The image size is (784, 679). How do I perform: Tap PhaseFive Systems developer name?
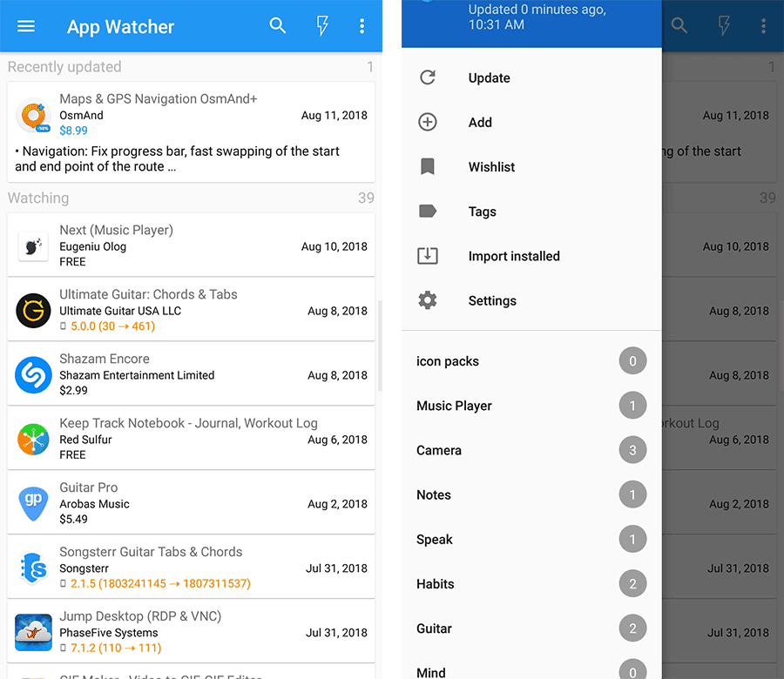[109, 633]
